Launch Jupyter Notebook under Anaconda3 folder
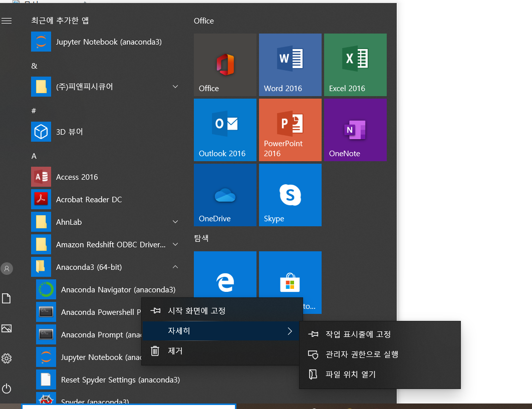 [x=88, y=357]
